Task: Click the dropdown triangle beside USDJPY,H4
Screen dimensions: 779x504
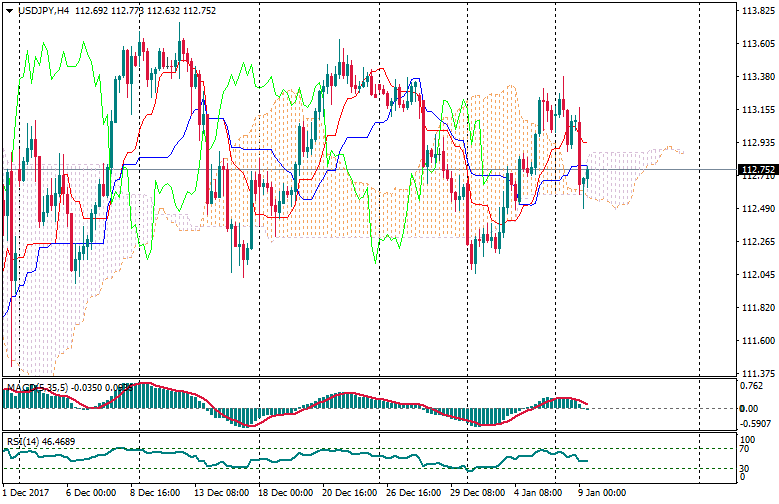Action: point(10,11)
